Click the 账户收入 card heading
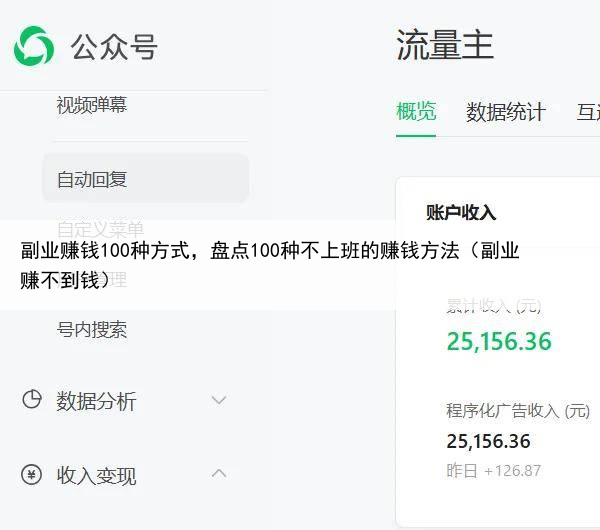Image resolution: width=600 pixels, height=530 pixels. 461,212
